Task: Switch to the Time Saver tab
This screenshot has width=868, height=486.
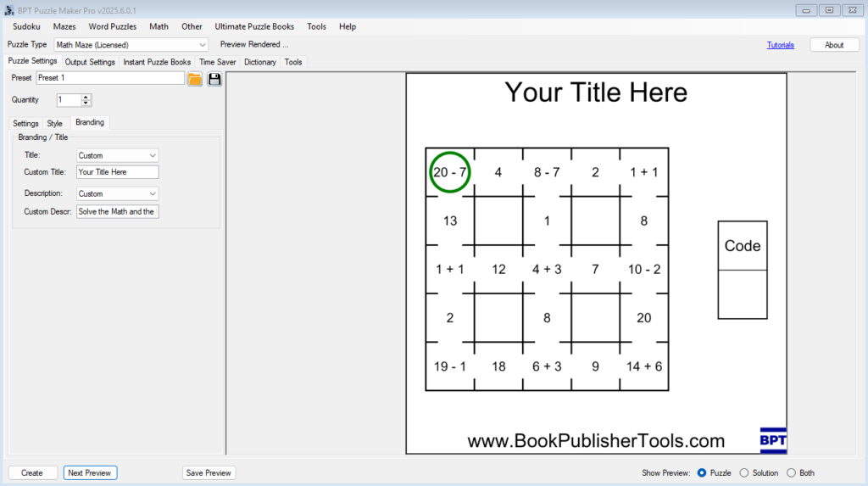Action: (218, 62)
